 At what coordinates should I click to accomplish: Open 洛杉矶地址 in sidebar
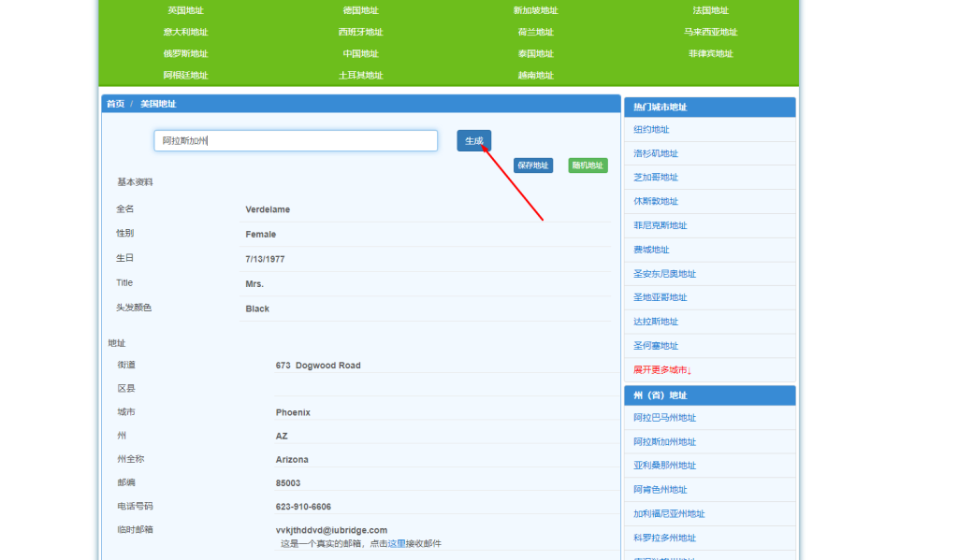coord(656,153)
